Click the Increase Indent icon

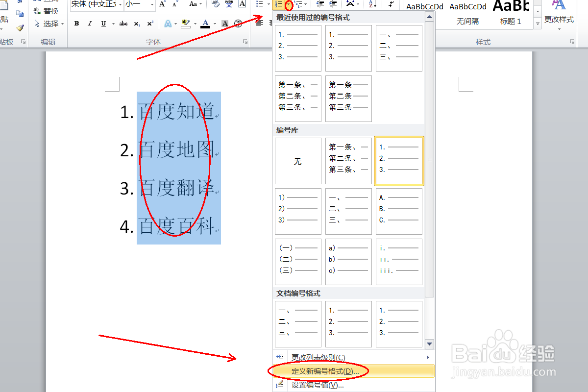333,4
